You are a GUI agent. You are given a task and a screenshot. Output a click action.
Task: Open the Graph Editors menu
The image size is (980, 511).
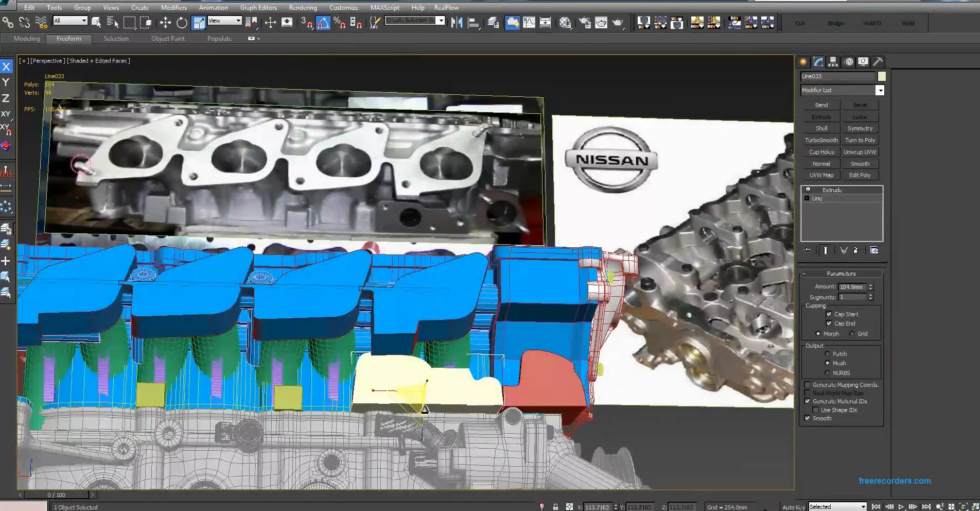tap(258, 7)
